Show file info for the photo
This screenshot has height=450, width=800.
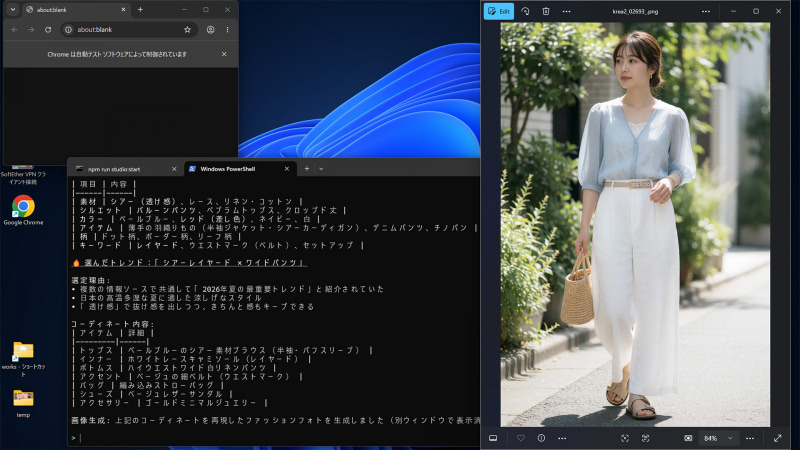(x=541, y=438)
